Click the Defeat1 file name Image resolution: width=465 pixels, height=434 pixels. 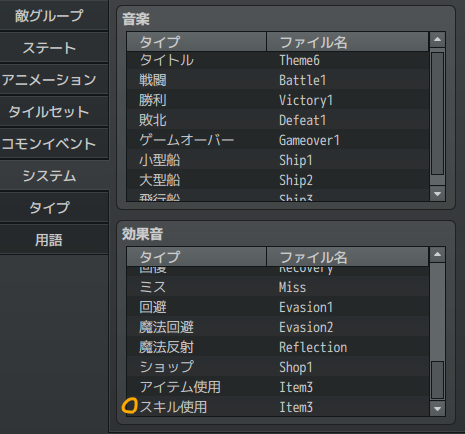303,120
